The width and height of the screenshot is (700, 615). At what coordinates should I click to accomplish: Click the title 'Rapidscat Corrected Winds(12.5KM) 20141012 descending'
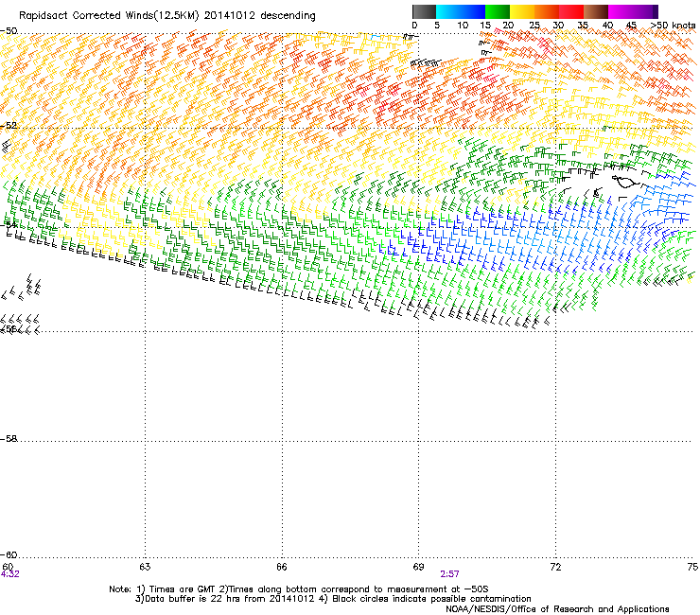[x=167, y=16]
